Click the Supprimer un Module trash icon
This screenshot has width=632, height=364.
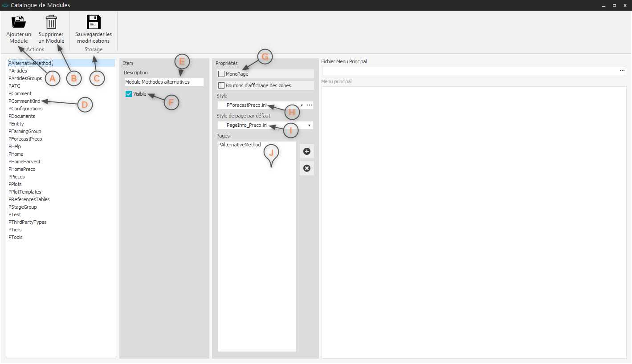51,22
